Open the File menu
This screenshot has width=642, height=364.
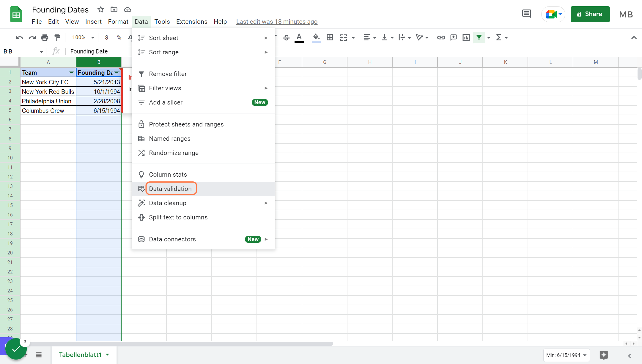click(x=37, y=22)
